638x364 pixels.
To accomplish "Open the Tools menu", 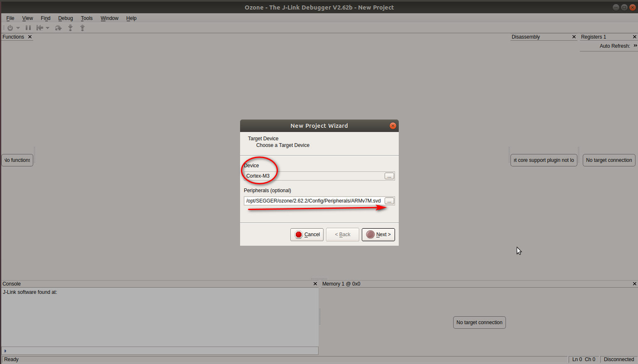I will tap(87, 18).
